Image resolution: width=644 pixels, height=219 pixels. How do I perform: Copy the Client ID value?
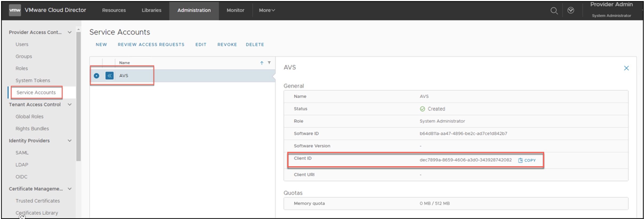[527, 160]
